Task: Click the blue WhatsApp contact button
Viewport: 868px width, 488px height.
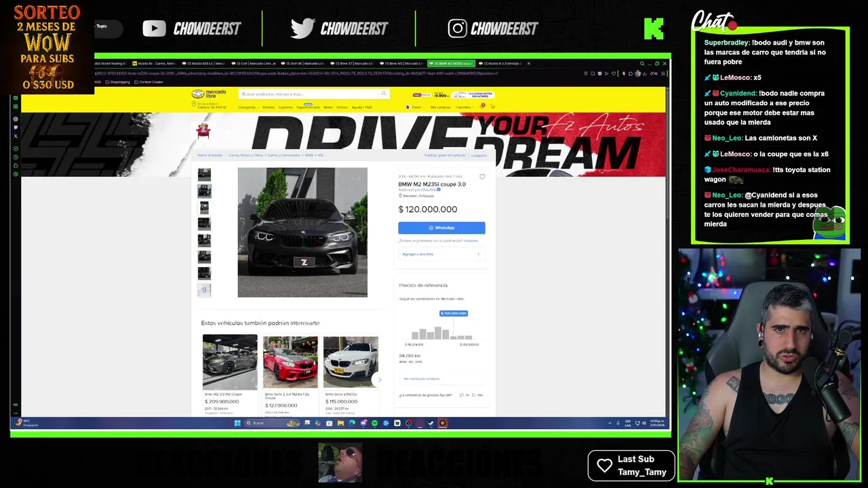Action: point(441,228)
